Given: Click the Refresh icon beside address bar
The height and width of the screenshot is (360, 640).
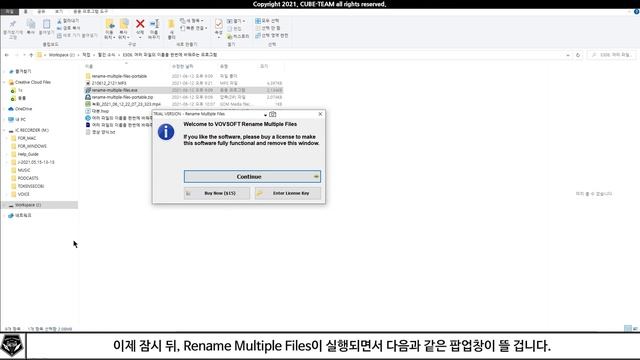Looking at the screenshot, I should (578, 55).
